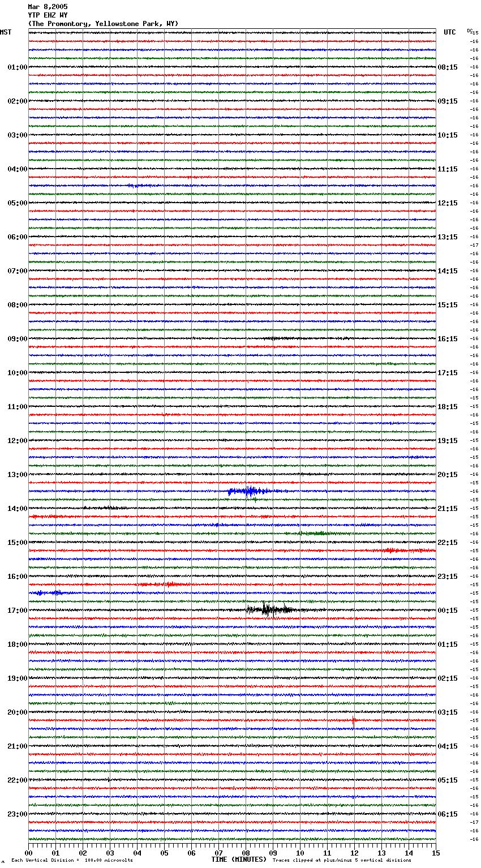
Task: Click the '00:15' UTC time label
Action: pos(448,611)
